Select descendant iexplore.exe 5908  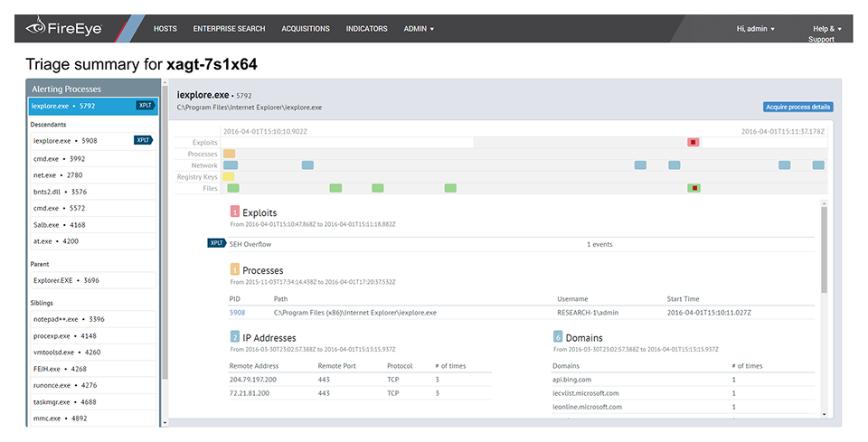(93, 140)
